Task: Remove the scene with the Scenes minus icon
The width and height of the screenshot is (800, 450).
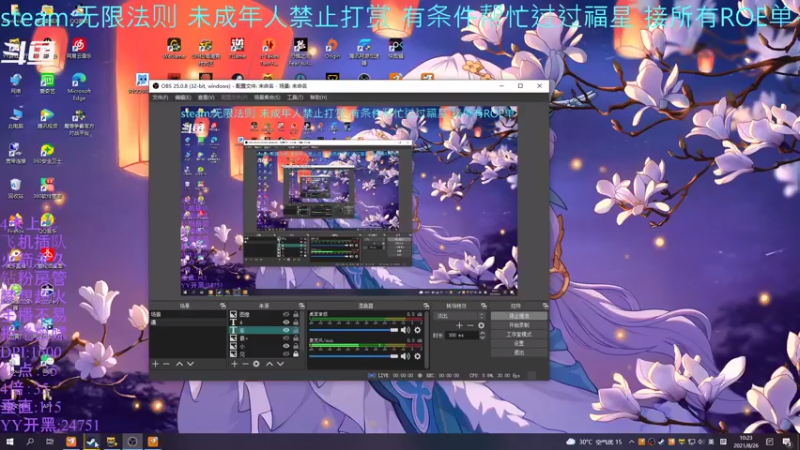Action: (166, 364)
